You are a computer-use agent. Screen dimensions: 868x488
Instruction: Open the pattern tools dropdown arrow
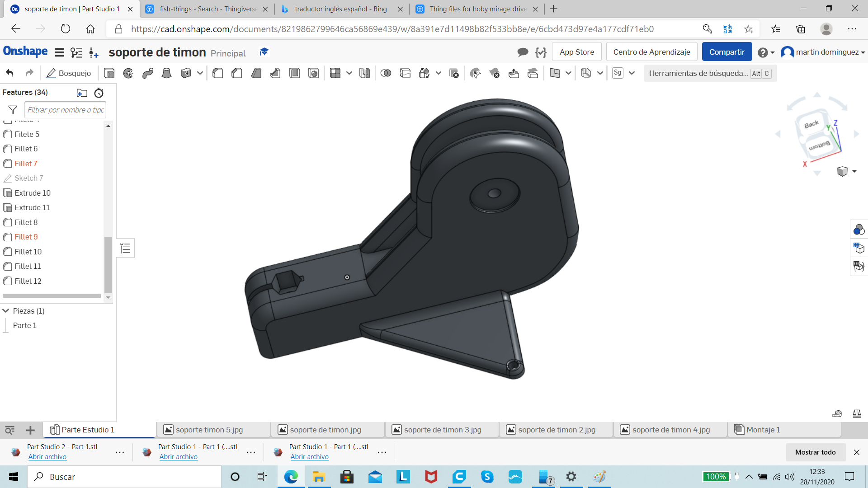[349, 73]
